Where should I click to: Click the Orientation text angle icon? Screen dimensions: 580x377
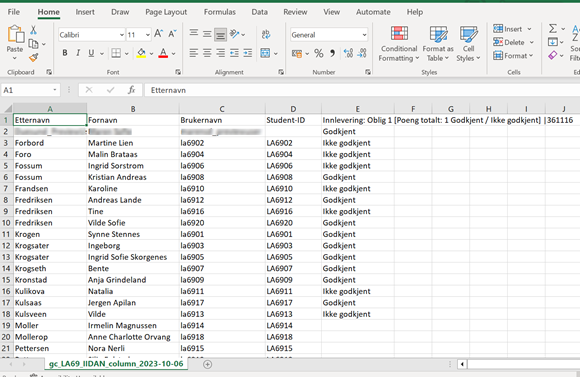pos(235,34)
